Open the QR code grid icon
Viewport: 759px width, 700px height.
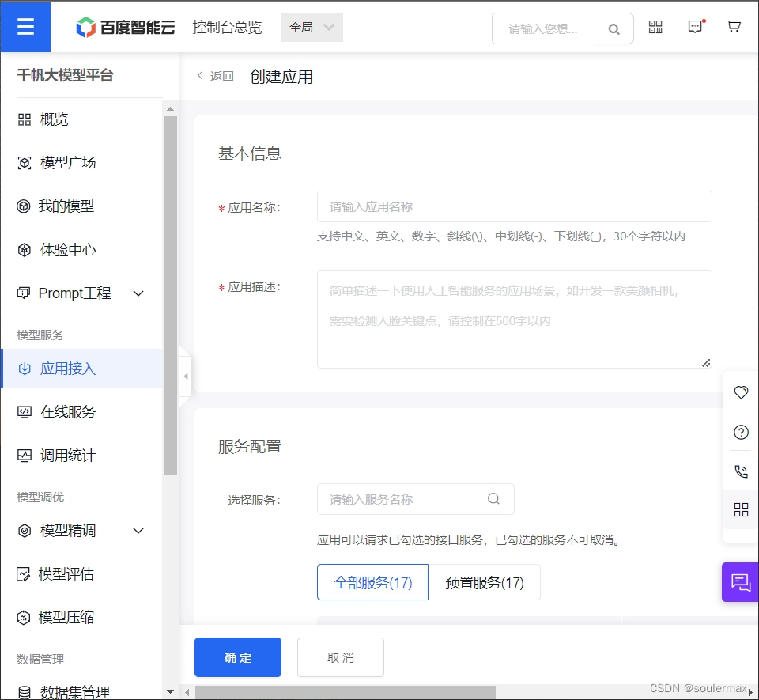click(x=655, y=27)
